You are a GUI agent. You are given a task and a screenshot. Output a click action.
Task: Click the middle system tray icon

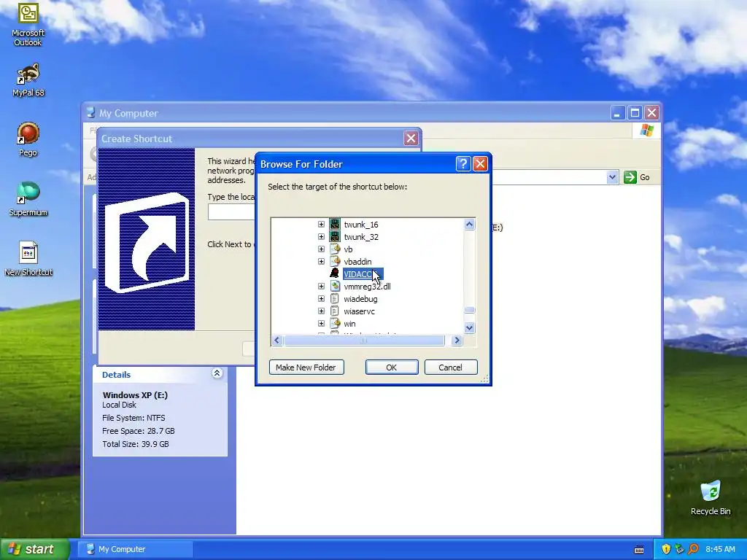tap(679, 549)
